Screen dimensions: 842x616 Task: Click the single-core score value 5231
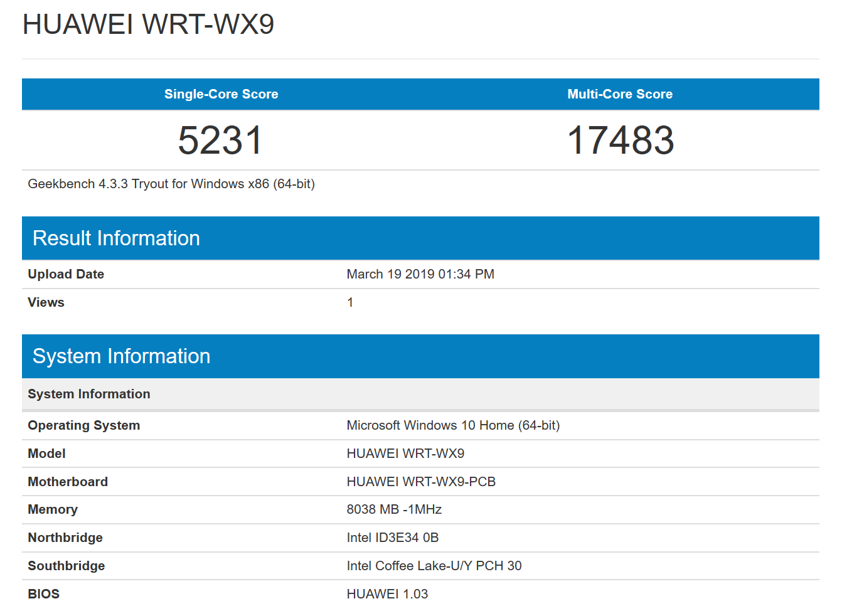[220, 140]
